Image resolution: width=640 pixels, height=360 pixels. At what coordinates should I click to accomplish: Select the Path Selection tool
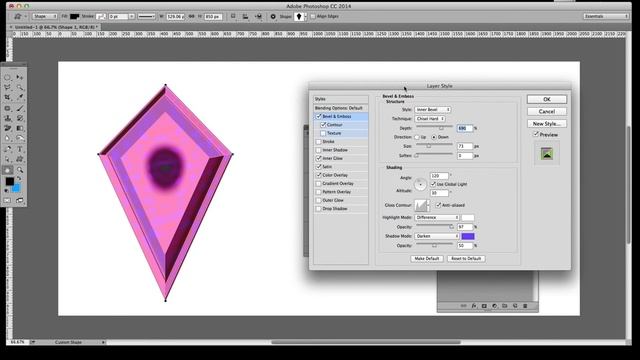(8, 159)
